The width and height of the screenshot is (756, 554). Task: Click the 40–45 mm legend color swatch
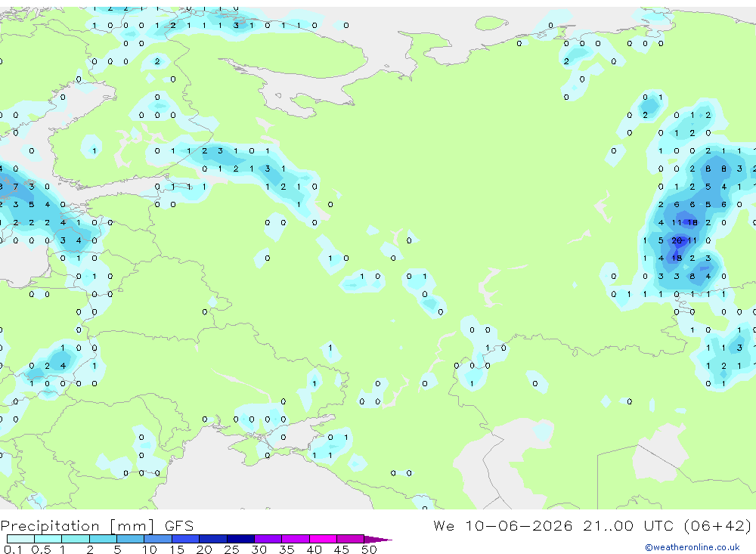(x=323, y=539)
